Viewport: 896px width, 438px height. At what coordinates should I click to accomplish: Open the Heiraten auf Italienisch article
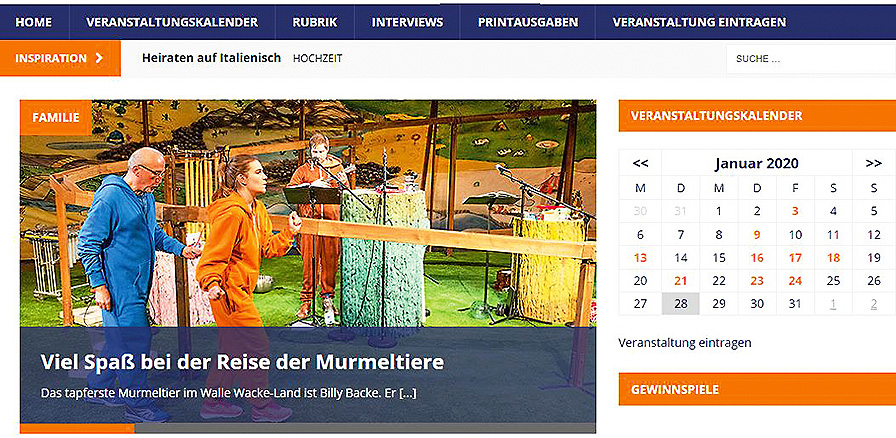point(211,58)
